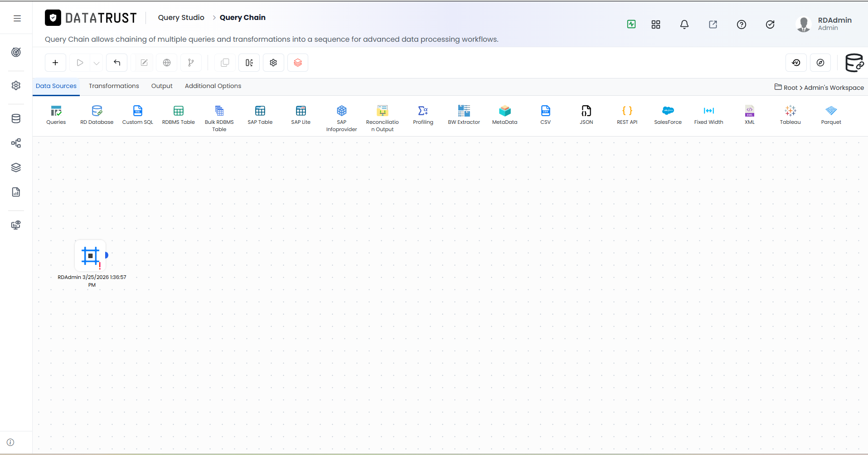The width and height of the screenshot is (868, 455).
Task: Click the copy toolbar icon
Action: pos(225,63)
